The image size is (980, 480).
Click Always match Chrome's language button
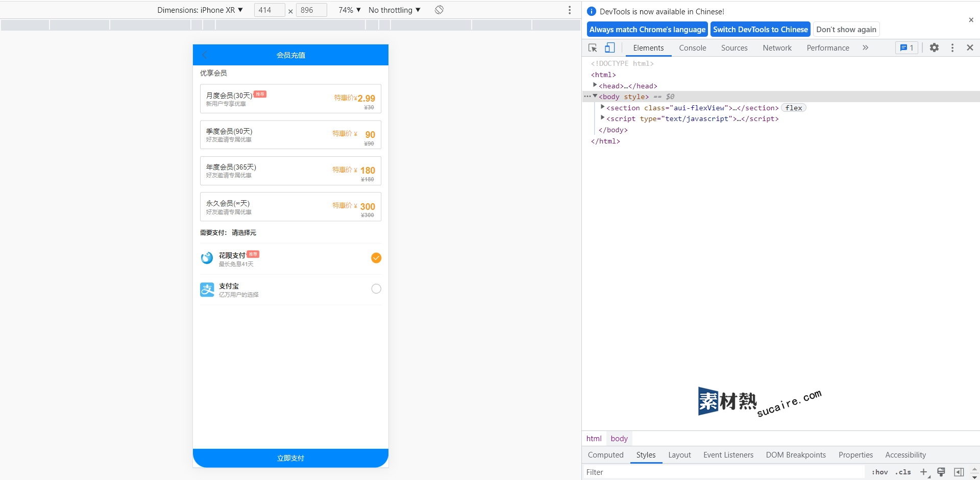click(x=647, y=29)
